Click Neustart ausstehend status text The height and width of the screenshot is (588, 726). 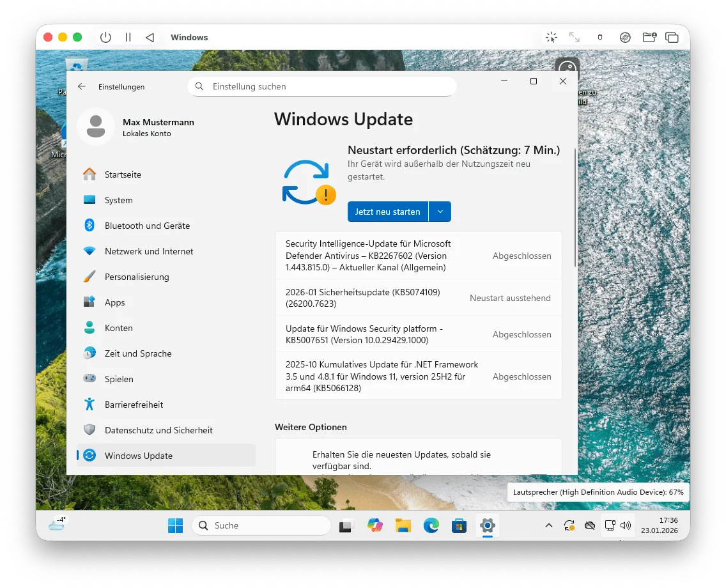coord(510,298)
